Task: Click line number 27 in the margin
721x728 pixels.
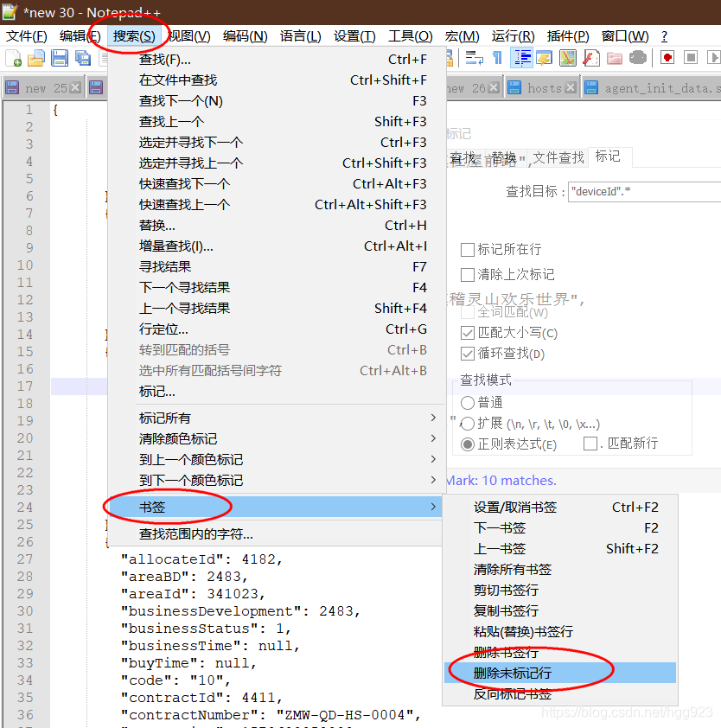Action: (x=25, y=559)
